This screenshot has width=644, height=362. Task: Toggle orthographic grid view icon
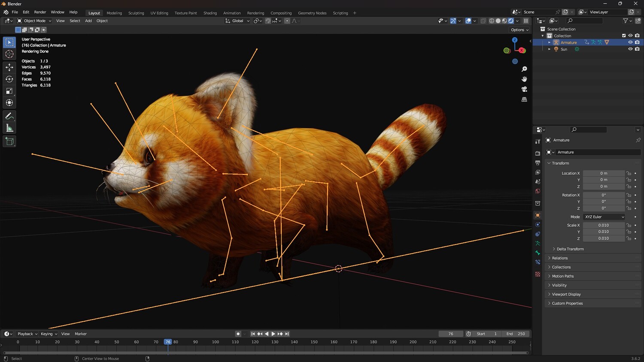click(x=524, y=100)
